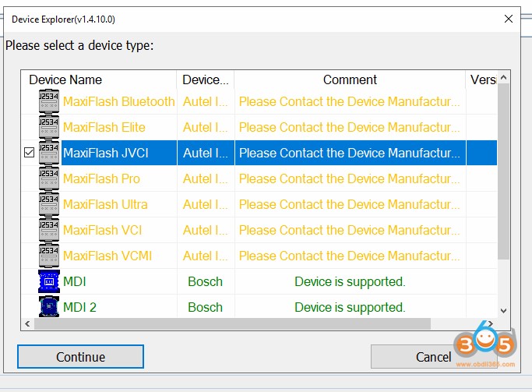
Task: Select the MaxiFlash Ultra device icon
Action: coord(49,204)
